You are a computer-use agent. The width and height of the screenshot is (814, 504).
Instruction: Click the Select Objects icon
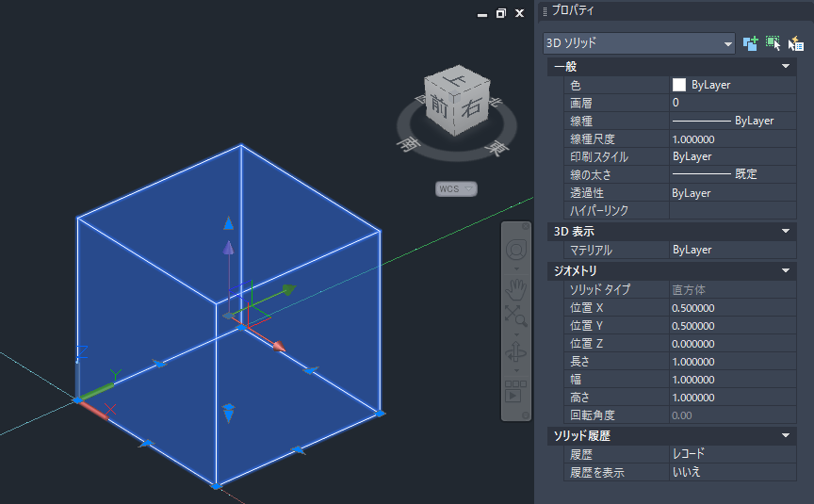(773, 43)
